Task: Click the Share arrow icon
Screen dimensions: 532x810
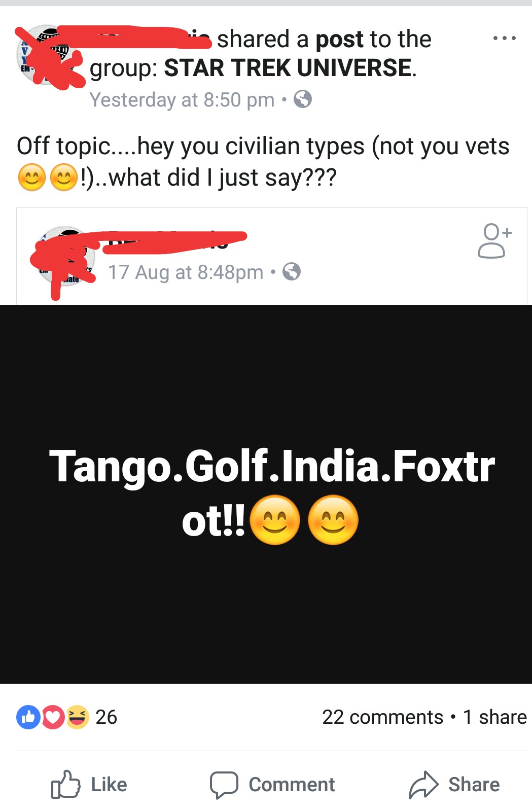Action: pyautogui.click(x=423, y=785)
